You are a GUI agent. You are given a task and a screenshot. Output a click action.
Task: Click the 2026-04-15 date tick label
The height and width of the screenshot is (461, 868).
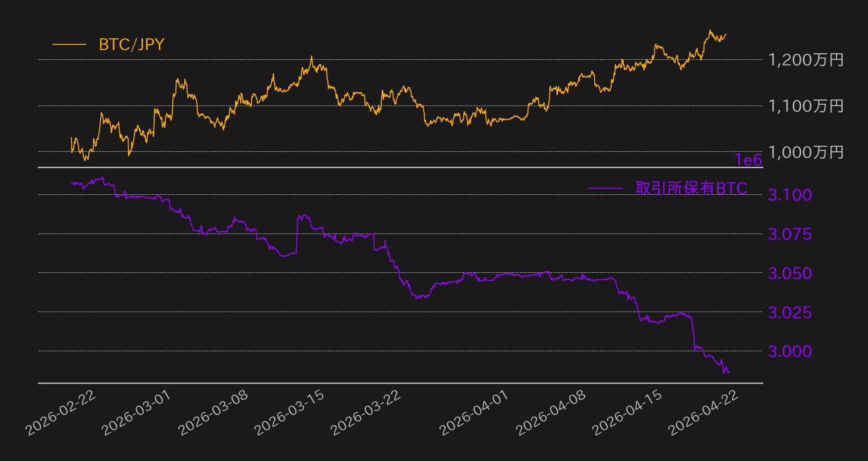(627, 413)
